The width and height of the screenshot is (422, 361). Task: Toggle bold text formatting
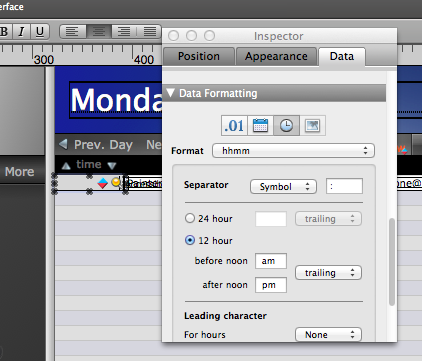coord(5,32)
